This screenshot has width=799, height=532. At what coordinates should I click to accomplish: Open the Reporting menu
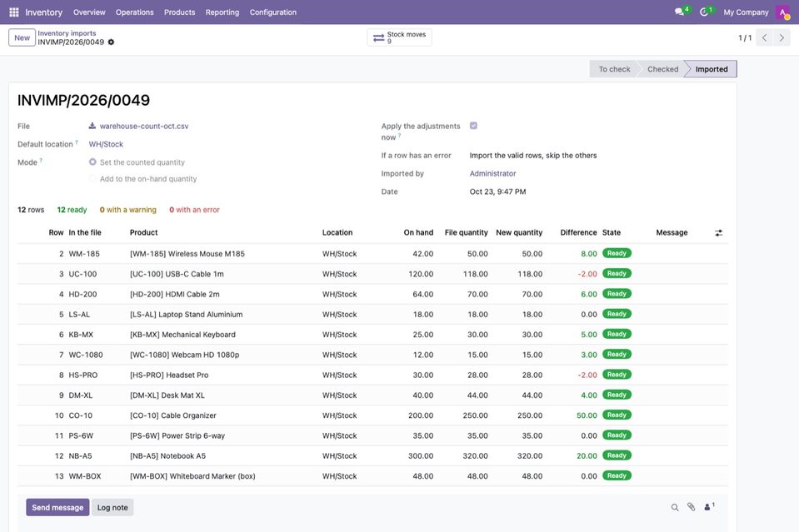pos(222,12)
